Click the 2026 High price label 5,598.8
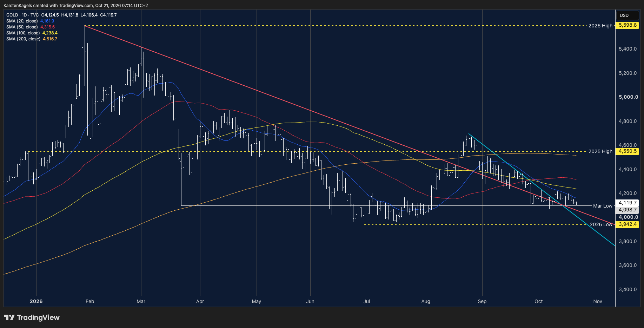 pos(628,25)
